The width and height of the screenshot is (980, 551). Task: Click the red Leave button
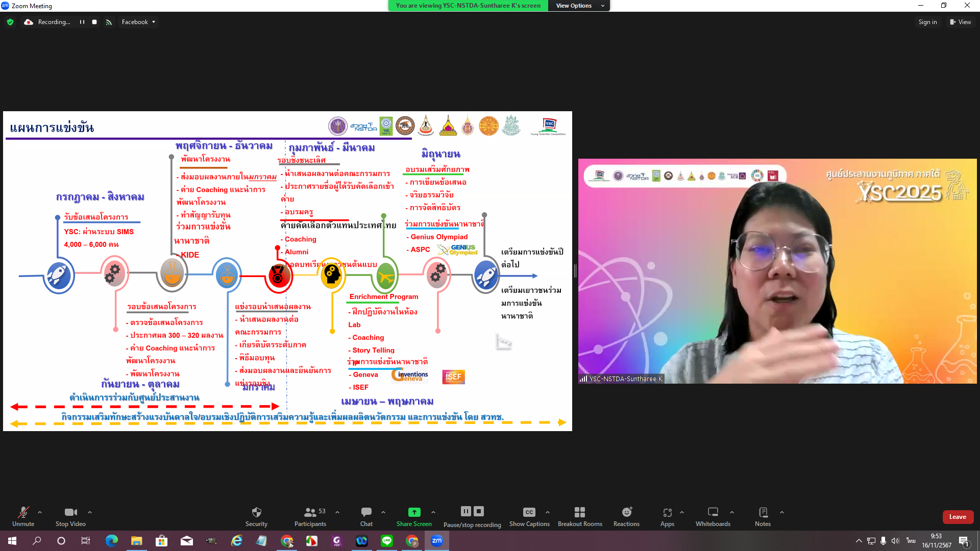(x=958, y=517)
